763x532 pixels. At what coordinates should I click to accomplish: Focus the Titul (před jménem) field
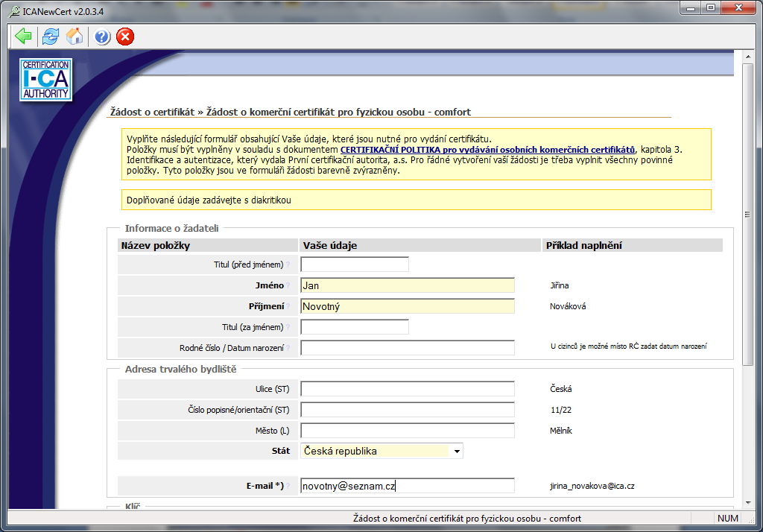coord(355,265)
